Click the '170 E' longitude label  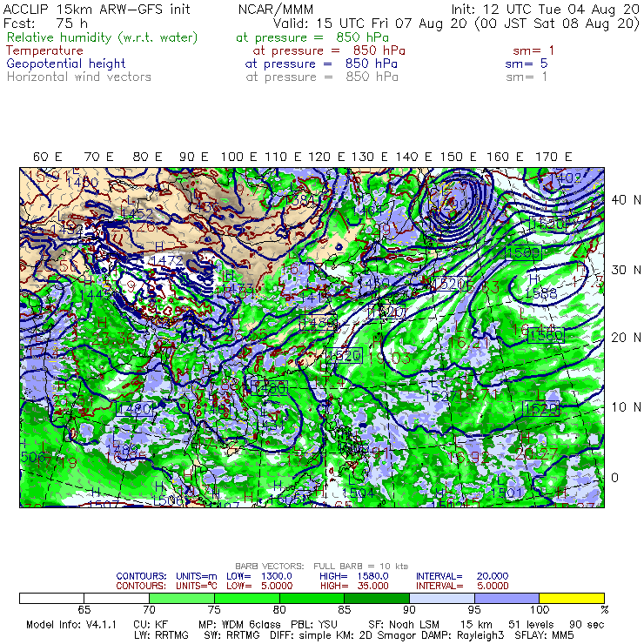pyautogui.click(x=553, y=157)
